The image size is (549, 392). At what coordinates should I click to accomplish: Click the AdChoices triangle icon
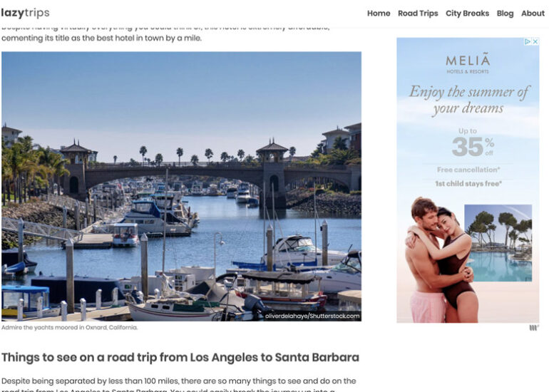tap(528, 41)
